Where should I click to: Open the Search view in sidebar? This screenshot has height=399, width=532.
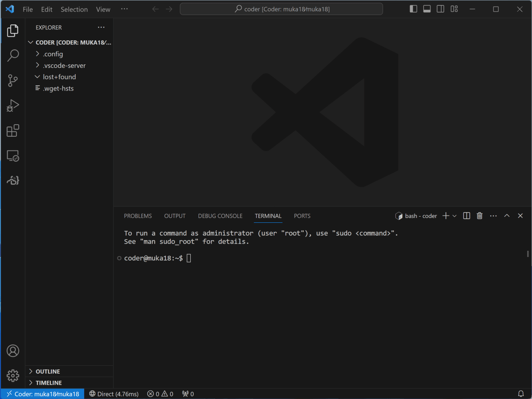[x=13, y=55]
